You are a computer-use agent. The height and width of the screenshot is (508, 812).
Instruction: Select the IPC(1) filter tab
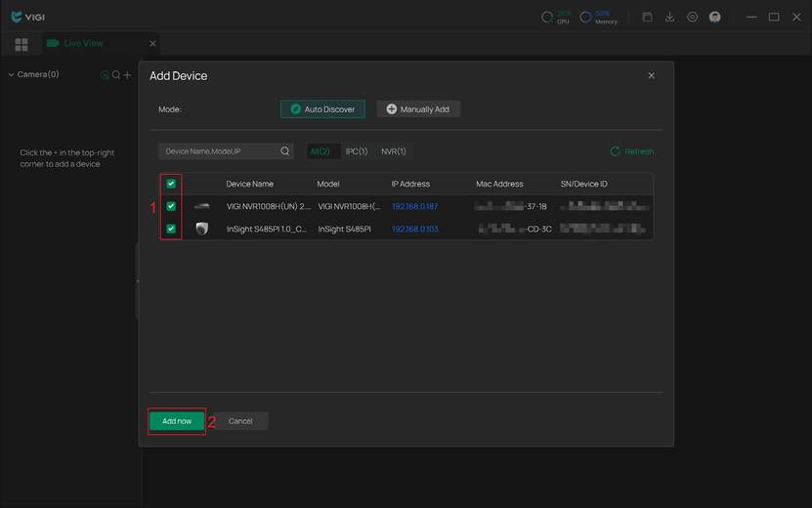(x=357, y=151)
